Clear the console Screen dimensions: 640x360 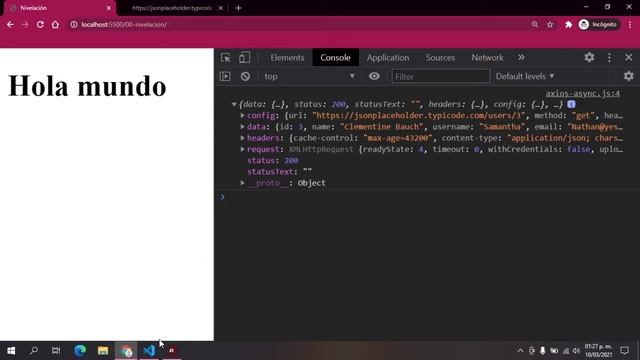[x=245, y=76]
